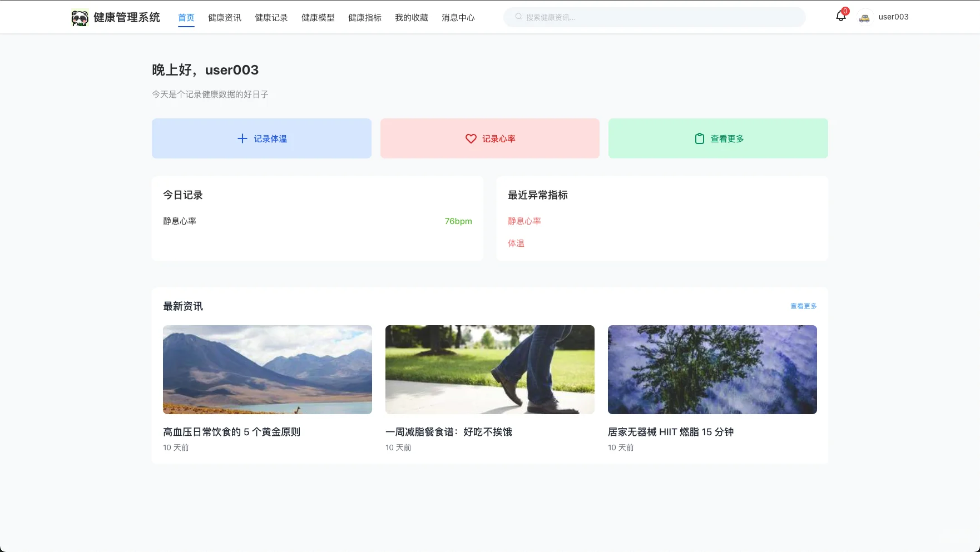The height and width of the screenshot is (552, 980).
Task: Open the 健康记录 section
Action: click(x=271, y=17)
